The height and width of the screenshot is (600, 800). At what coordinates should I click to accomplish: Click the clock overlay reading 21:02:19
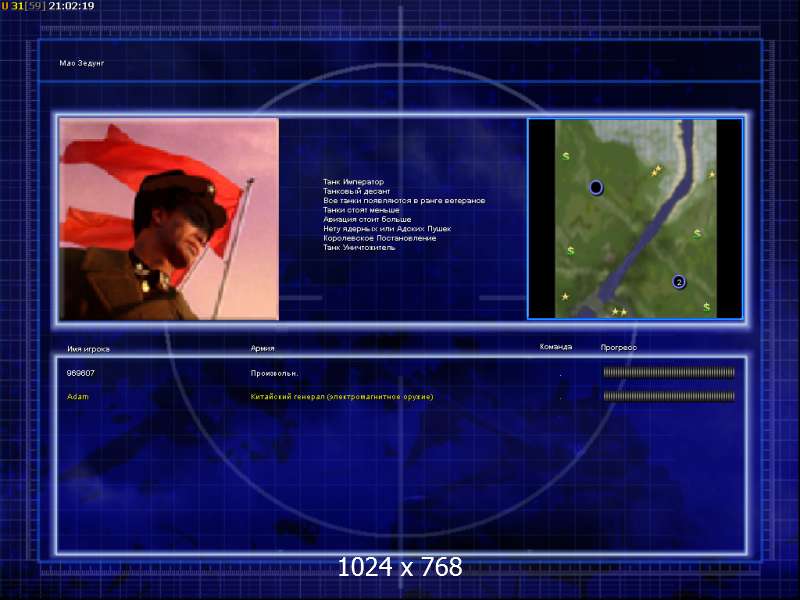71,6
